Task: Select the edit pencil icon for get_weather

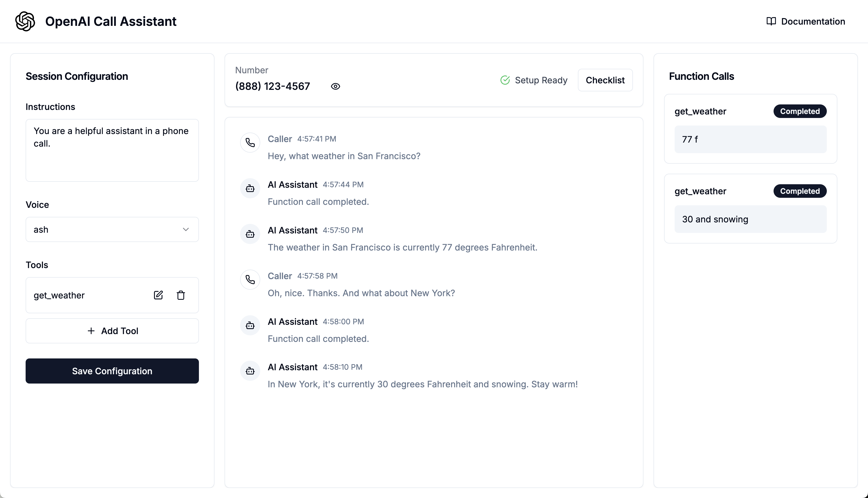Action: tap(158, 295)
